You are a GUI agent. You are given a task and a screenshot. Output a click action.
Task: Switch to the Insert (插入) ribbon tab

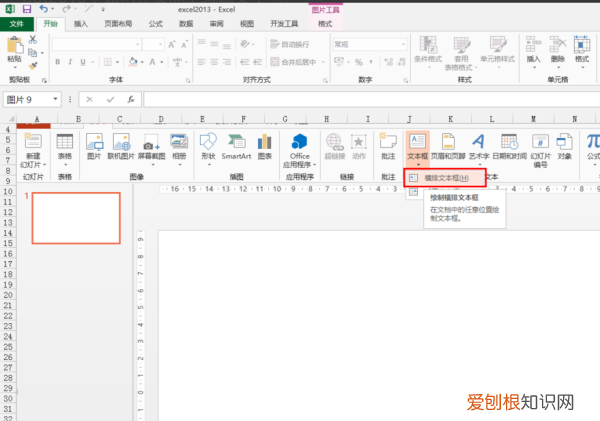point(81,24)
